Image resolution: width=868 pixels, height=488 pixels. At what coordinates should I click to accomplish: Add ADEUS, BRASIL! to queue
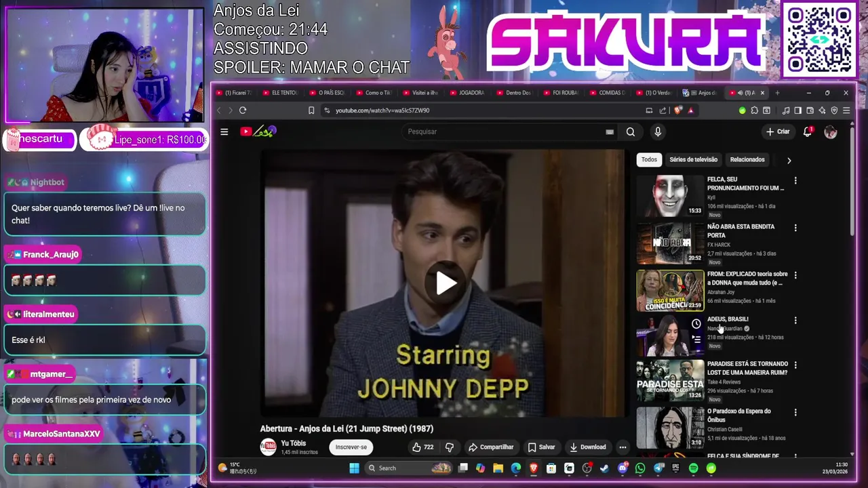(x=696, y=340)
